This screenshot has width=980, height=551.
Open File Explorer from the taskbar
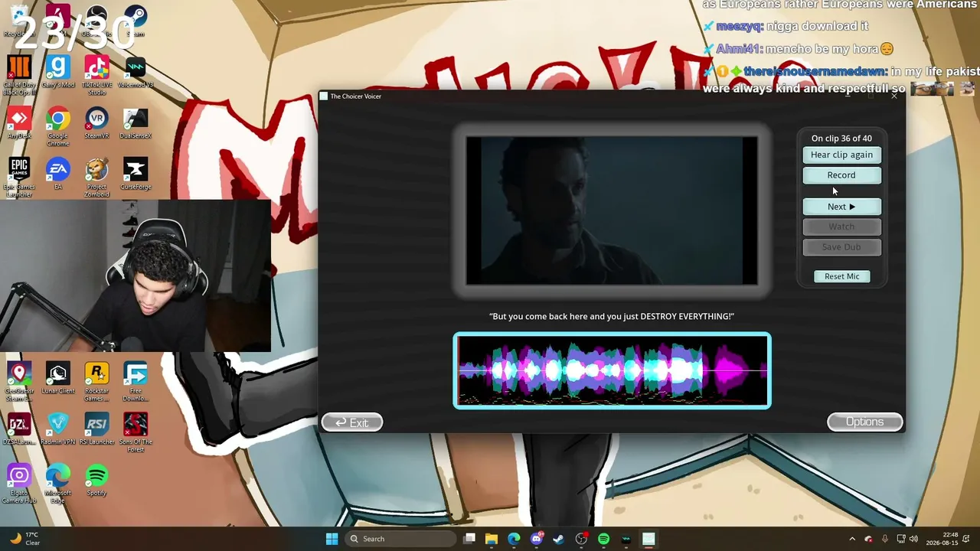coord(492,539)
